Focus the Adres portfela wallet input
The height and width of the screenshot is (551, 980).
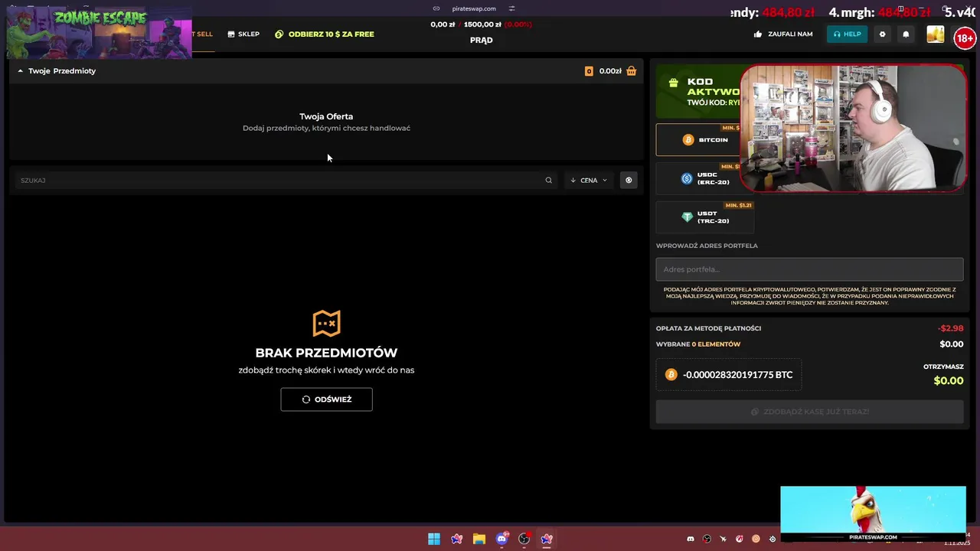click(809, 269)
